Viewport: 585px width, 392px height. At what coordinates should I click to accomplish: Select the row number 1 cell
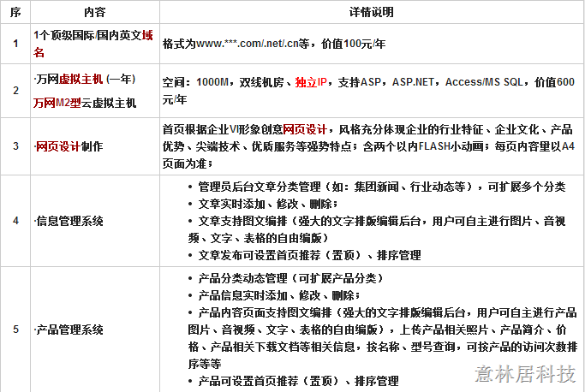point(15,44)
